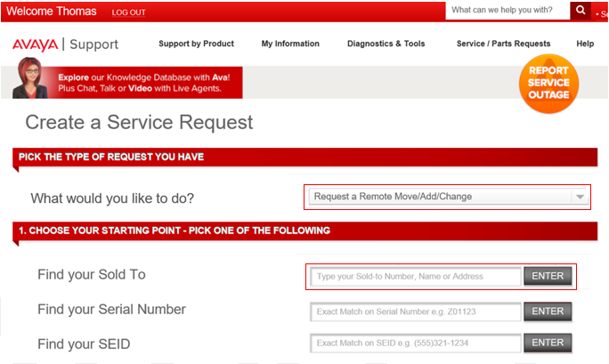Click the Ava avatar image
Viewport: 609px width, 364px height.
[30, 78]
